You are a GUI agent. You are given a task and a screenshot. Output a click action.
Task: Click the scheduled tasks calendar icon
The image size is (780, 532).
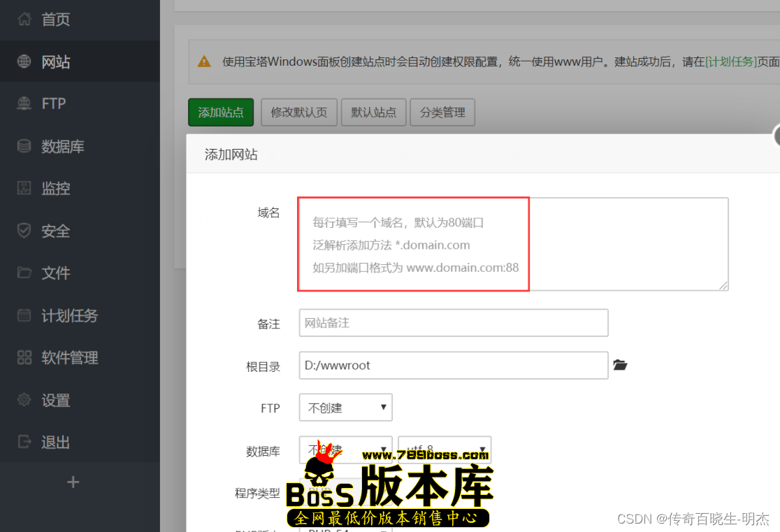[x=24, y=315]
